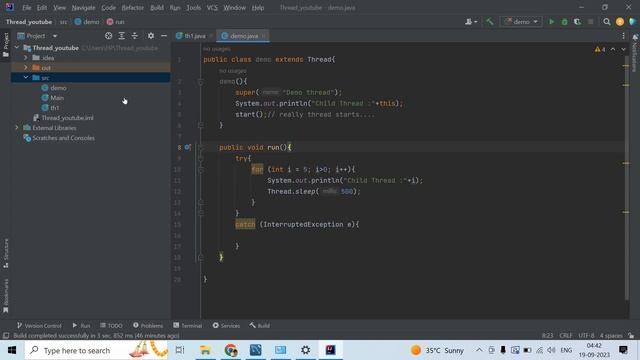Viewport: 640px width, 360px height.
Task: Open Terminal tool window
Action: (187, 325)
